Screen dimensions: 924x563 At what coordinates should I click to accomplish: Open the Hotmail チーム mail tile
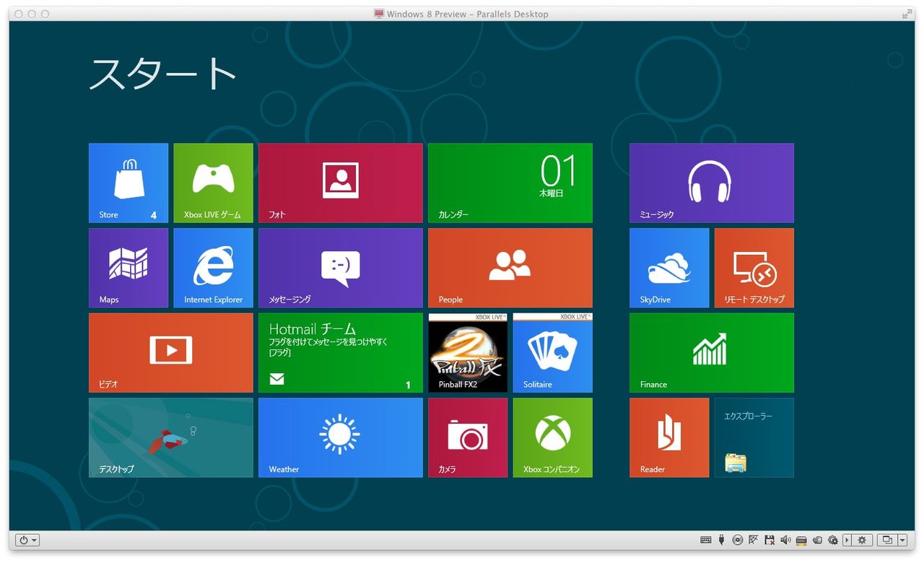341,353
